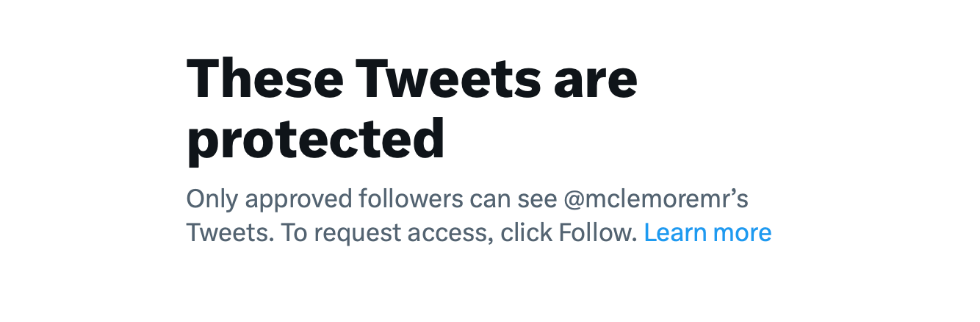This screenshot has height=322, width=980.
Task: Click the "These Tweets are protected" heading
Action: point(411,79)
